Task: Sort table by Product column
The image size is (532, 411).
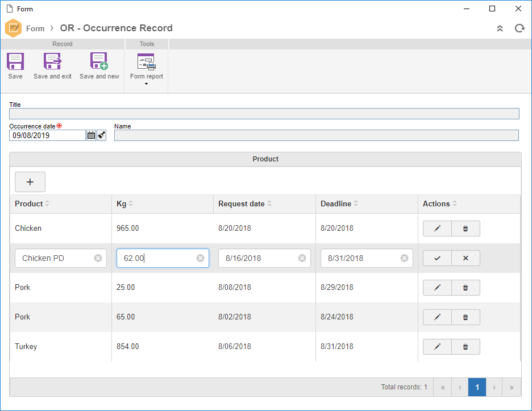Action: pyautogui.click(x=47, y=204)
